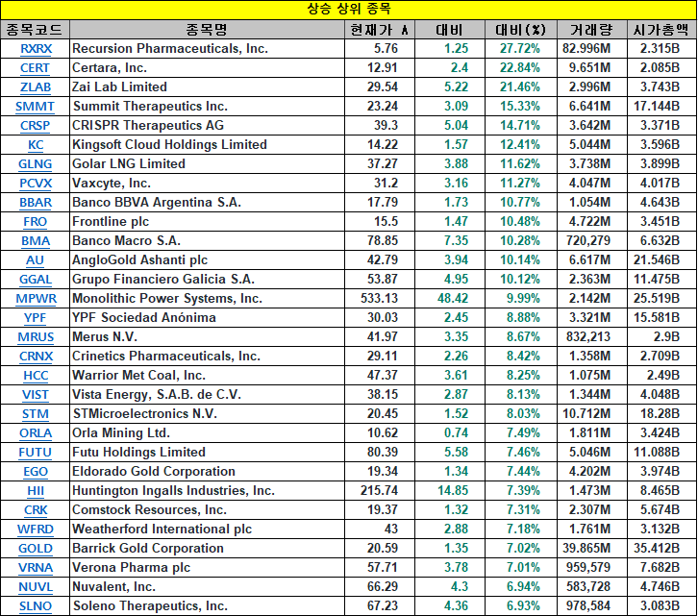Open the MPWR ticker link
The image size is (698, 616).
click(x=37, y=298)
